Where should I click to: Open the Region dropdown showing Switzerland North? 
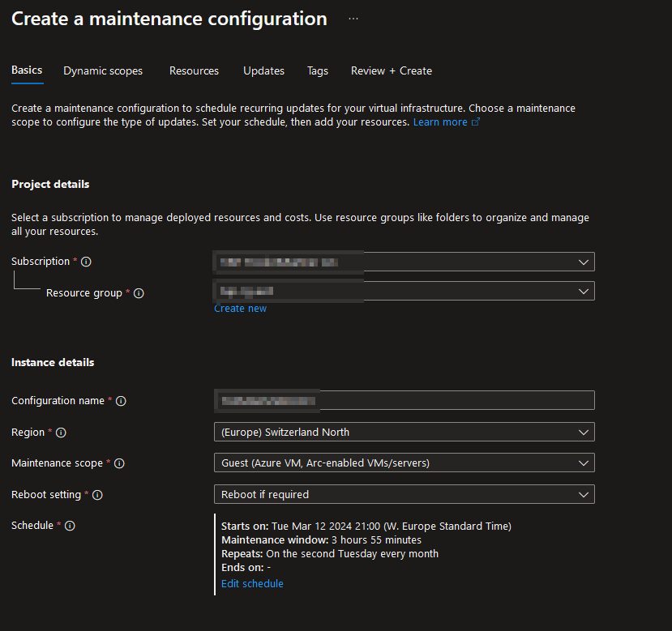pyautogui.click(x=404, y=432)
